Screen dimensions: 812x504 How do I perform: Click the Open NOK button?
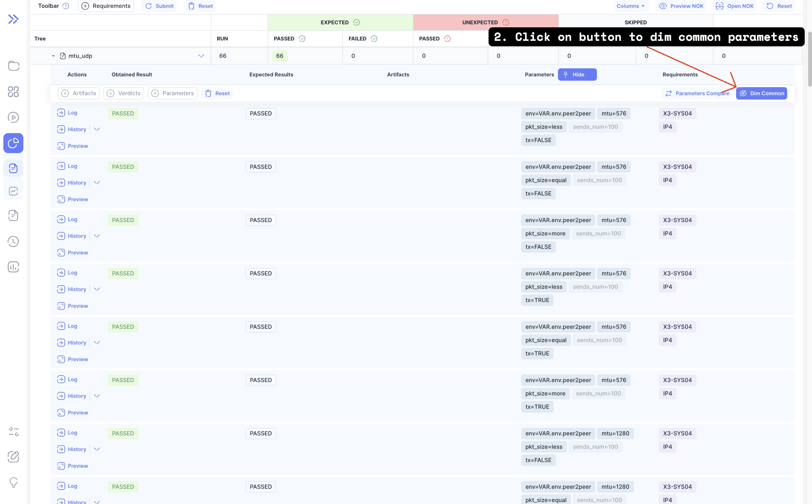(x=734, y=6)
